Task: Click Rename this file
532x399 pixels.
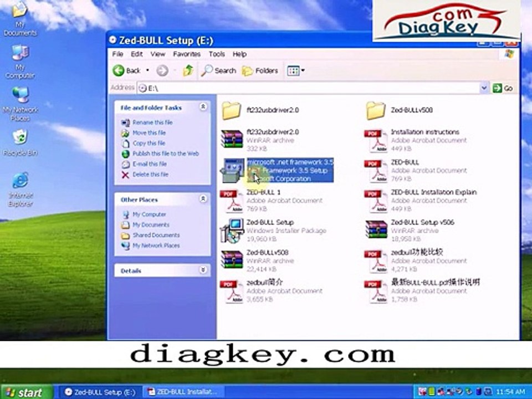Action: click(x=153, y=122)
